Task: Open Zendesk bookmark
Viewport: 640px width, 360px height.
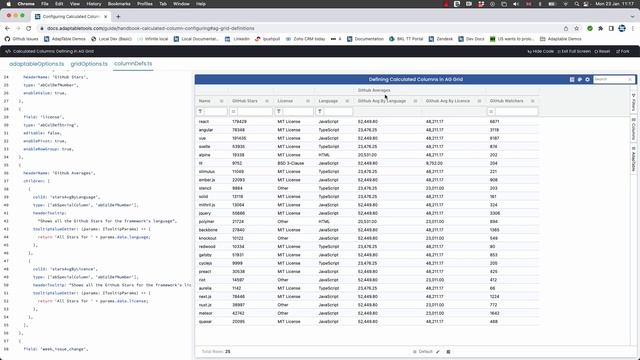Action: click(x=441, y=39)
